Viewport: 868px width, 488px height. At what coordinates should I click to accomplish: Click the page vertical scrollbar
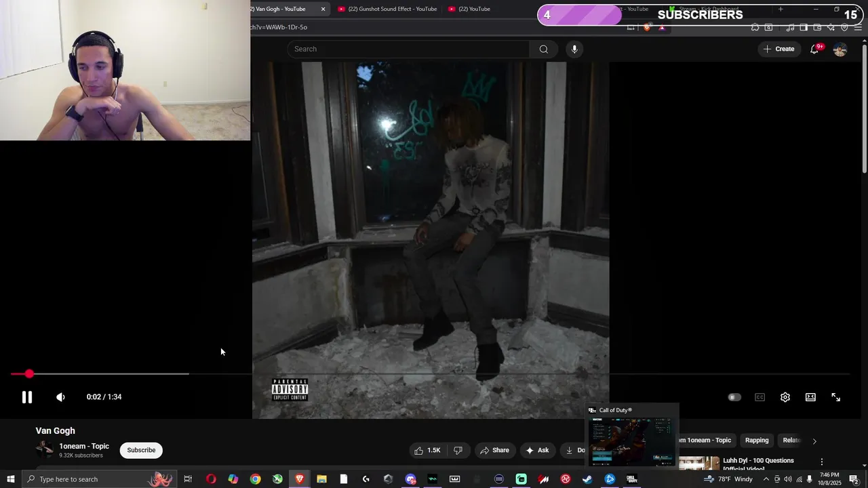pos(864,108)
